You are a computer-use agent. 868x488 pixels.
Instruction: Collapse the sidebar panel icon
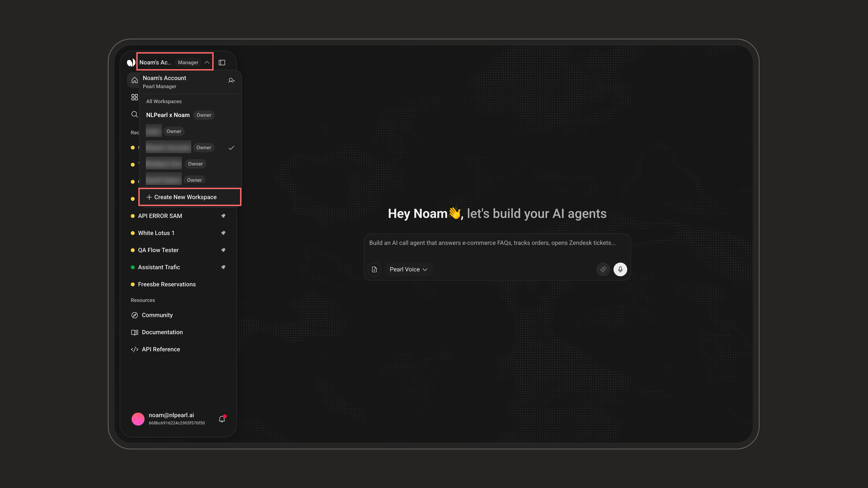222,63
